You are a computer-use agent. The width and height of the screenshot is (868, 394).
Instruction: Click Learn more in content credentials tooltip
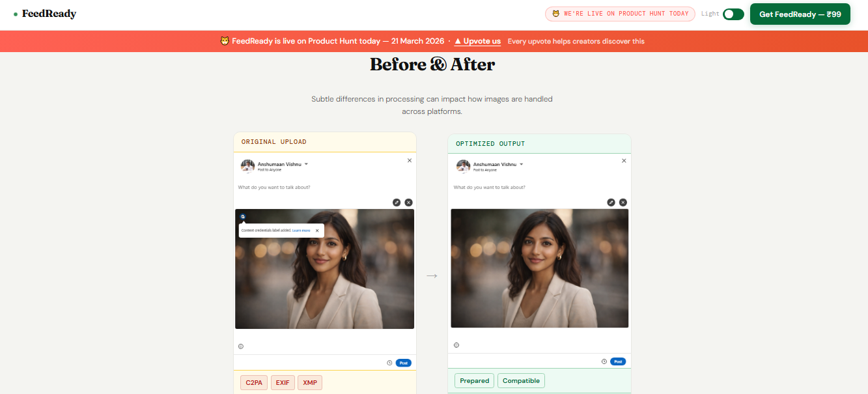pos(301,231)
